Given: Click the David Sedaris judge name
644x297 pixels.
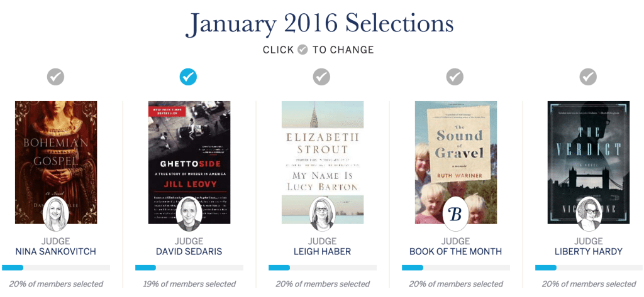Looking at the screenshot, I should 189,251.
